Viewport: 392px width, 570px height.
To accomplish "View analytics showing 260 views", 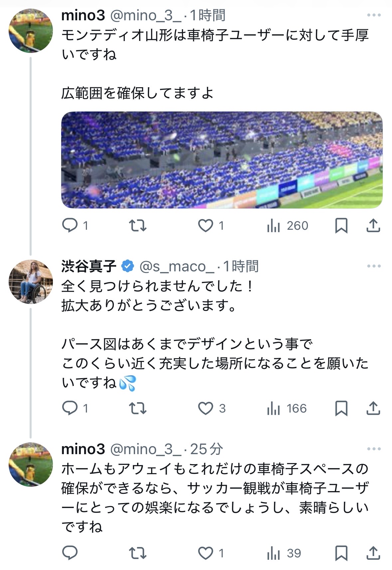I will (288, 226).
